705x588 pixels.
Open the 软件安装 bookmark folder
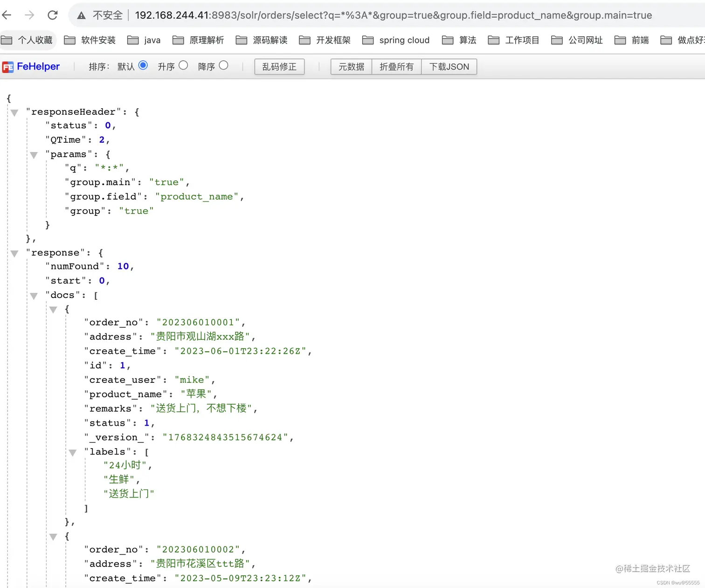pos(90,40)
